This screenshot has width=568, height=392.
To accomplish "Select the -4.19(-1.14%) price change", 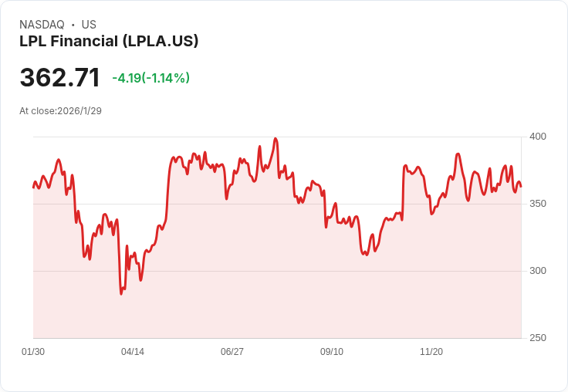I will [x=150, y=78].
